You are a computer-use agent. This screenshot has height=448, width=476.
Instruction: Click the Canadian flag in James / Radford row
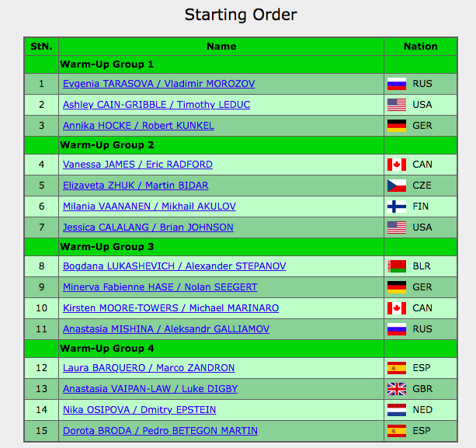pyautogui.click(x=397, y=165)
